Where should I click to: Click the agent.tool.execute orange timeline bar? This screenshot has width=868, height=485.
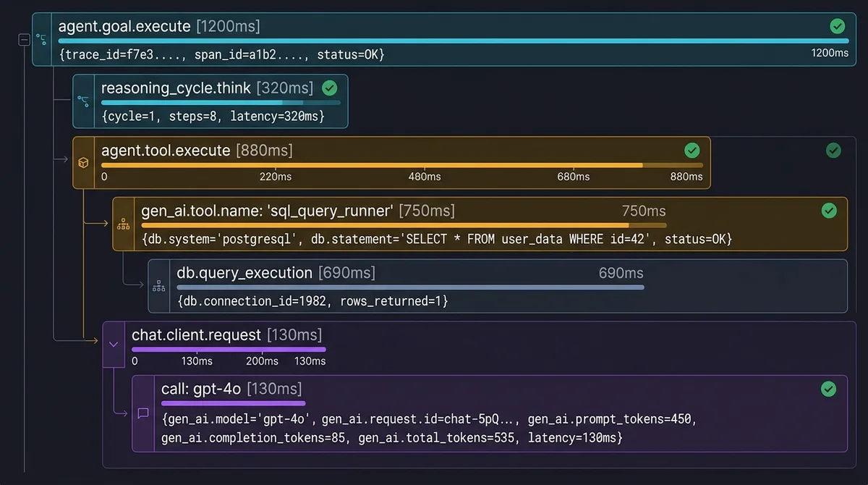point(401,165)
